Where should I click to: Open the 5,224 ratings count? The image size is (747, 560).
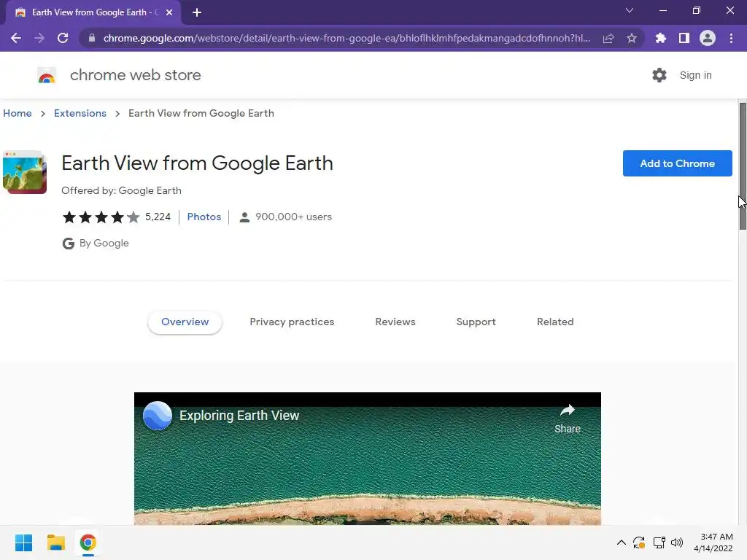[158, 217]
